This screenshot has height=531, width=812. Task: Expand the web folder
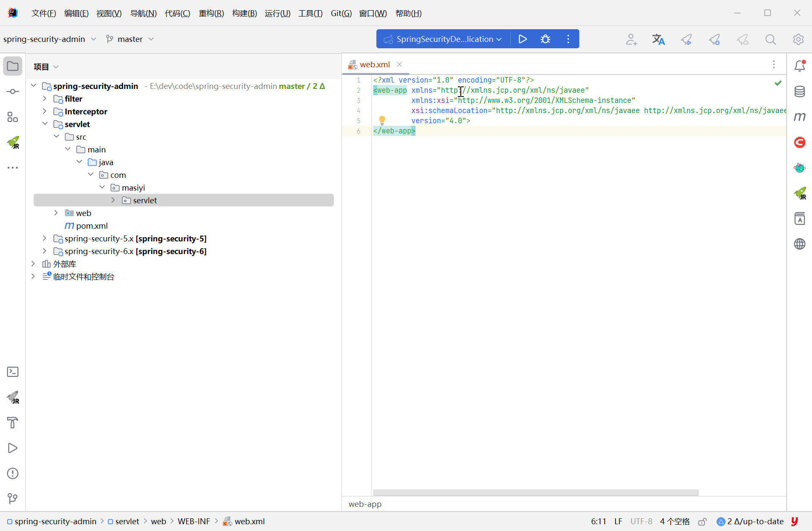[56, 213]
